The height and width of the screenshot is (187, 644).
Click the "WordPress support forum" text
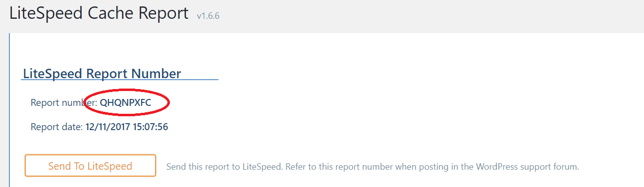[528, 167]
